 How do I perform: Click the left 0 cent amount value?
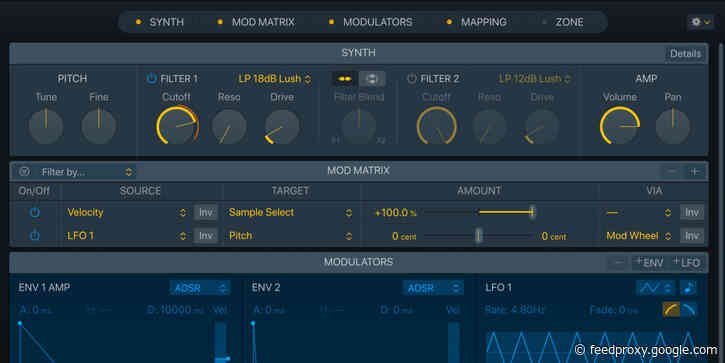tap(404, 236)
